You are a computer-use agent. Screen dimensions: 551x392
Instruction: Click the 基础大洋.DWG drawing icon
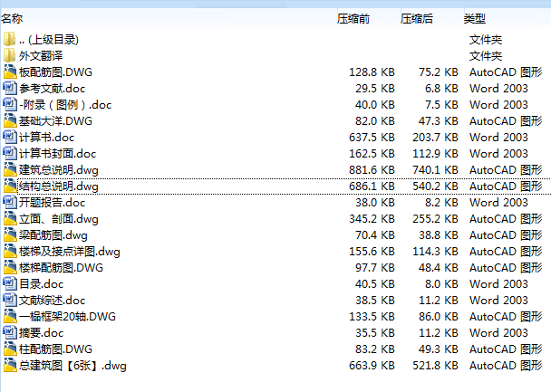pos(10,120)
